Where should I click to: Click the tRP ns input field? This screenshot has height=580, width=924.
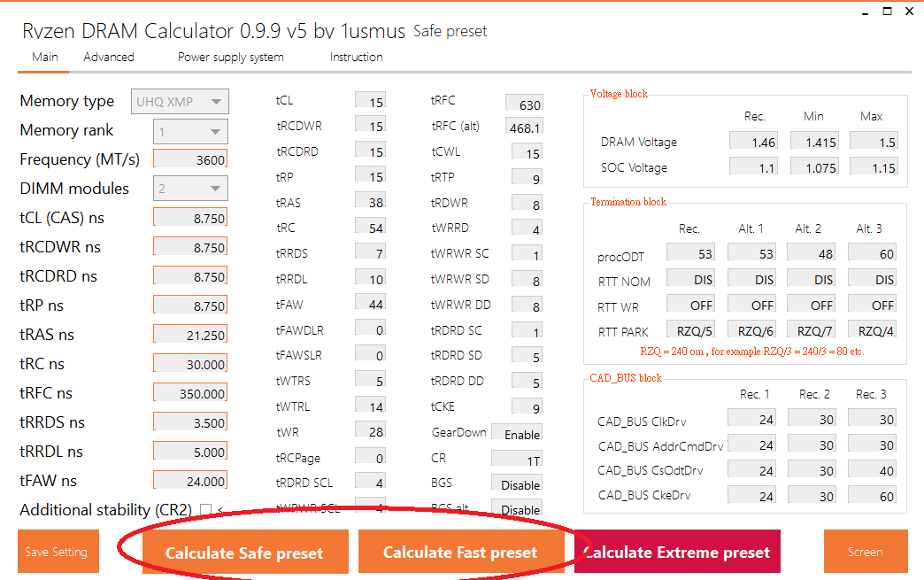click(190, 305)
